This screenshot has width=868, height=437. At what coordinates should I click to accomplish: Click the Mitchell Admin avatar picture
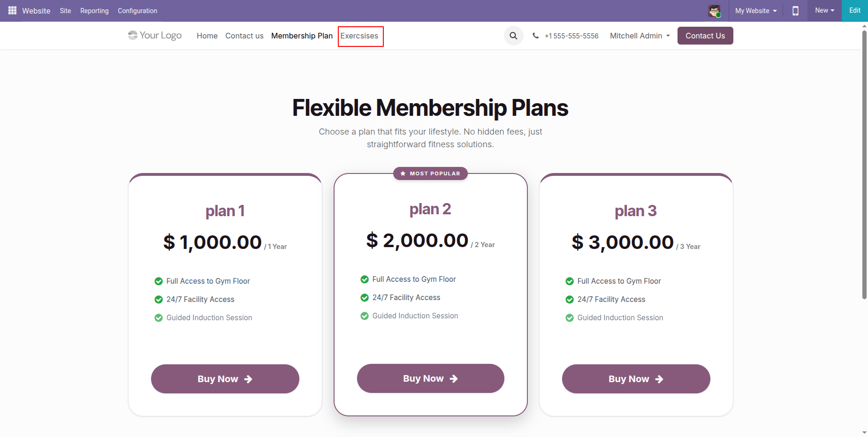(715, 11)
